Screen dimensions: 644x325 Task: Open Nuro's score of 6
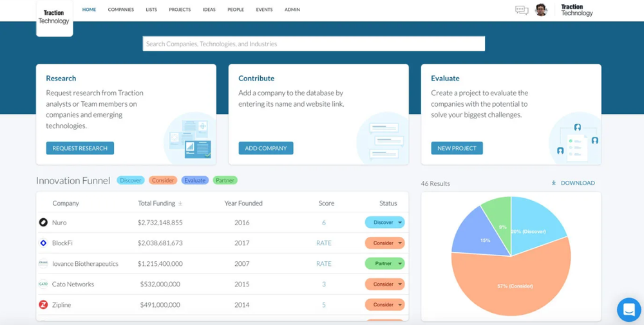(324, 223)
